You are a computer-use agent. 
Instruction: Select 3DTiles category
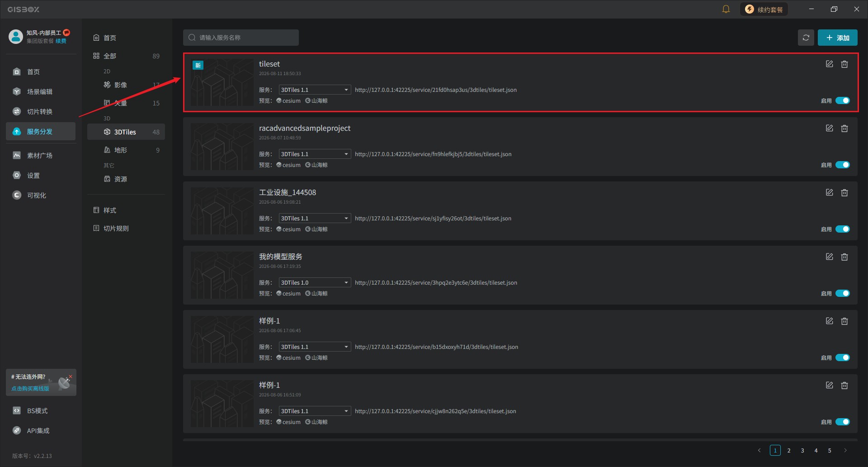point(126,132)
